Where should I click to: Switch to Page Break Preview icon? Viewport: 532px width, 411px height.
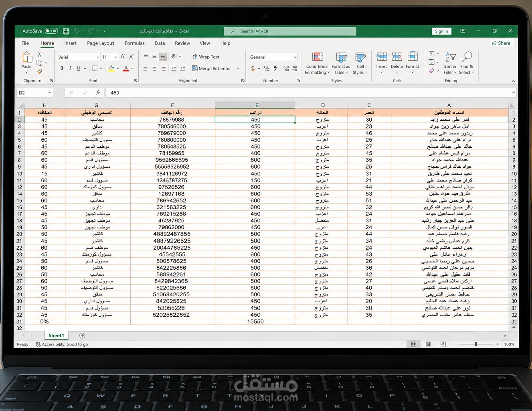tap(443, 344)
